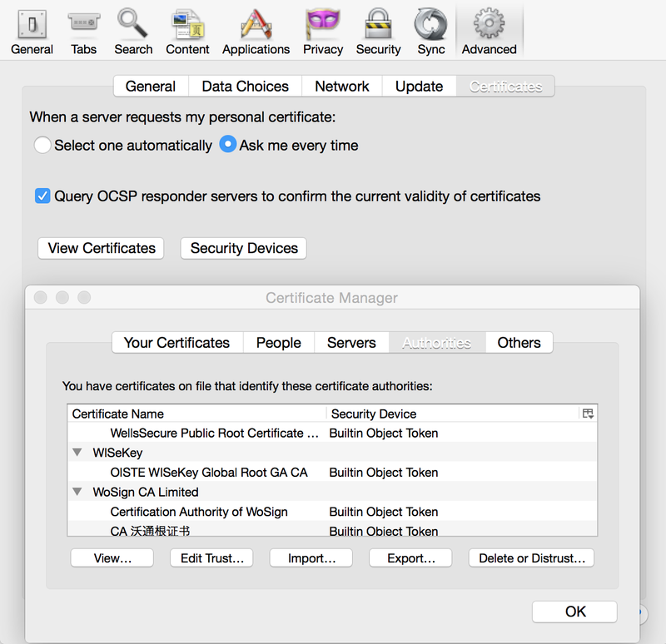The height and width of the screenshot is (644, 666).
Task: Select the WoSign CA Limited group row
Action: click(x=332, y=492)
